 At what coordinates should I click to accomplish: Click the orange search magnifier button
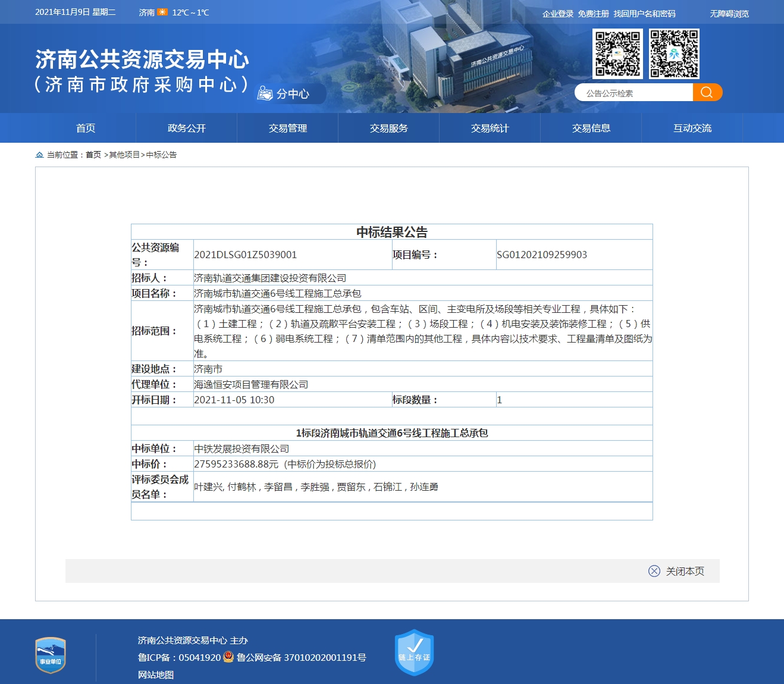pos(707,92)
